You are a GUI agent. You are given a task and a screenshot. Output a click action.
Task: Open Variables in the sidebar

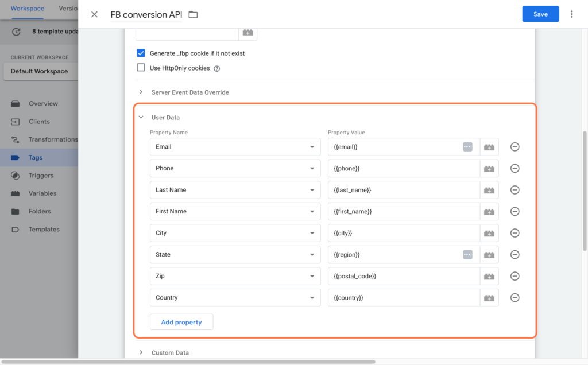coord(39,193)
